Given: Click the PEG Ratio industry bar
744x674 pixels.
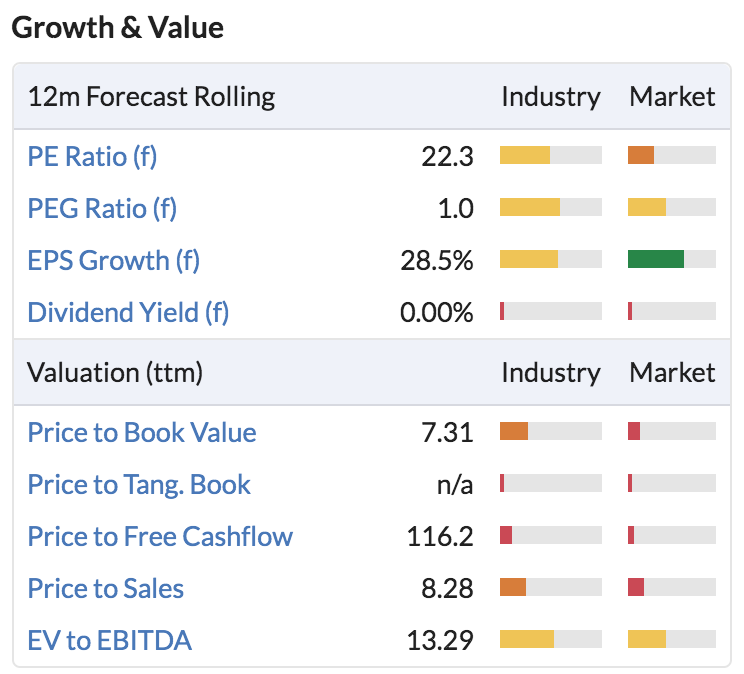Looking at the screenshot, I should 551,207.
